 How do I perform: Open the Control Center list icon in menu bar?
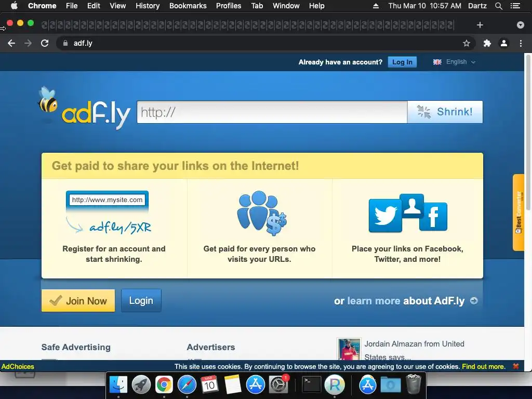(515, 6)
